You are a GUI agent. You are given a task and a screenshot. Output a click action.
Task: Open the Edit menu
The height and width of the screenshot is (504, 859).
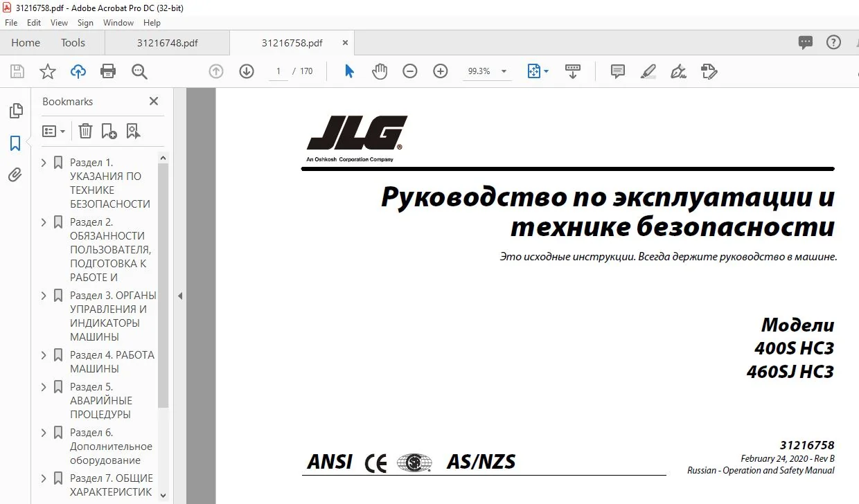point(34,23)
